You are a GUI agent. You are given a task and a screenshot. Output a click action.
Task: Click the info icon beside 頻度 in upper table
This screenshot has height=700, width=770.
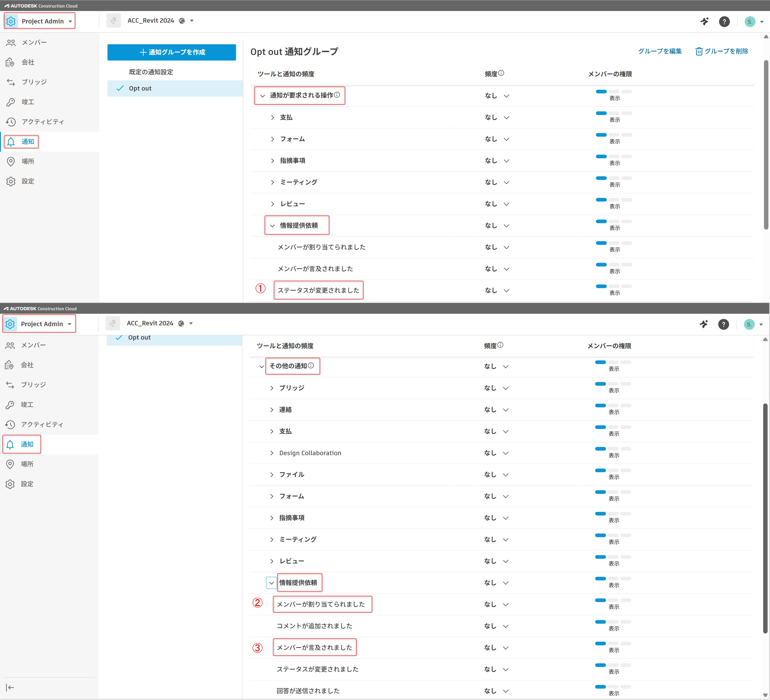point(501,73)
